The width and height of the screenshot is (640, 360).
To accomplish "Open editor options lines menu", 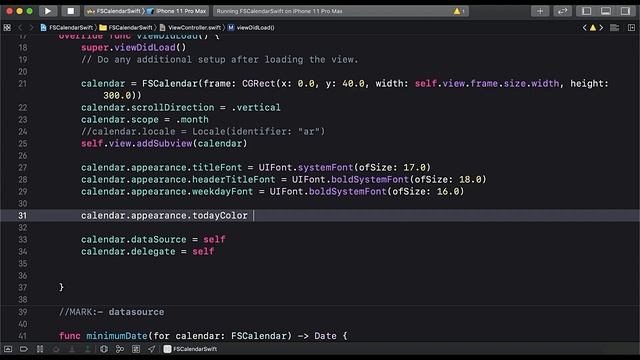I will point(614,28).
